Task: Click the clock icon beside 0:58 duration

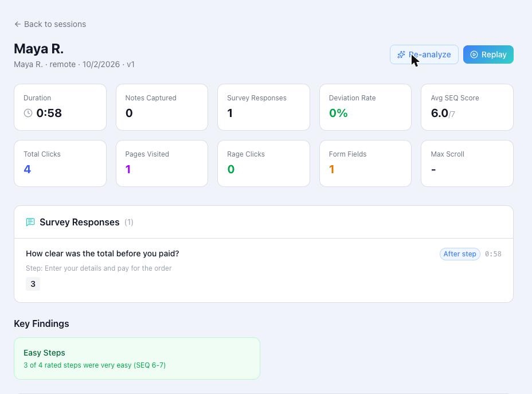Action: pos(28,113)
